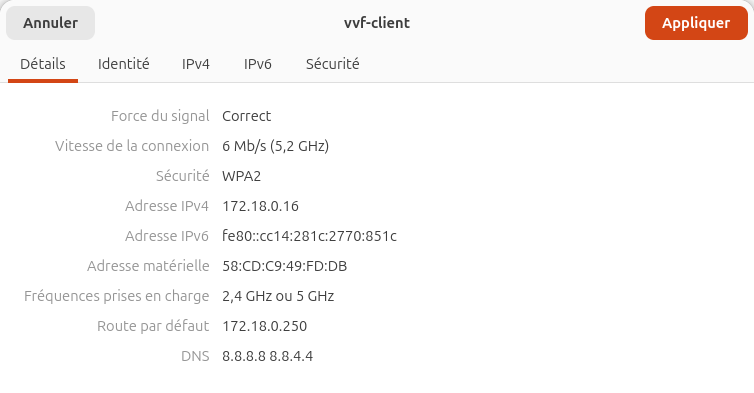Open the IPv6 tab
Viewport: 754px width, 393px height.
258,64
